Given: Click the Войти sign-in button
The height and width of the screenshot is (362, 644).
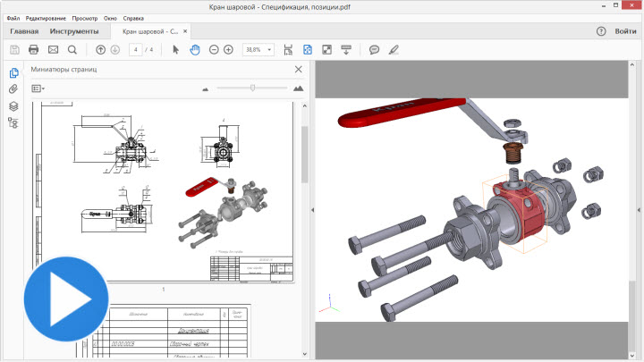Looking at the screenshot, I should [625, 31].
